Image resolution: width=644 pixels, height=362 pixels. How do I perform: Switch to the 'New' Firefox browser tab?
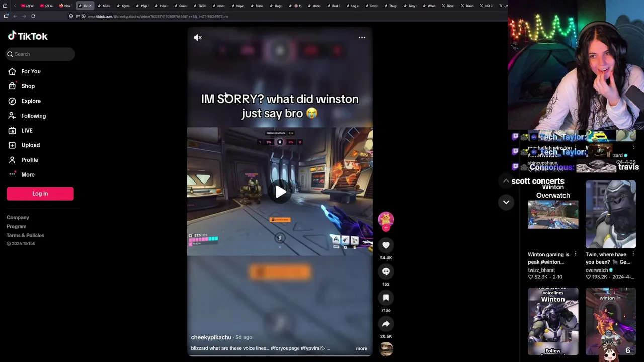tap(65, 6)
